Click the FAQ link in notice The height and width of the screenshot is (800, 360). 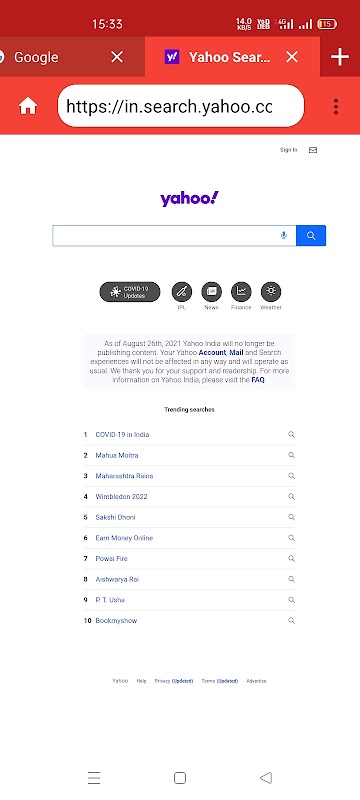point(258,380)
